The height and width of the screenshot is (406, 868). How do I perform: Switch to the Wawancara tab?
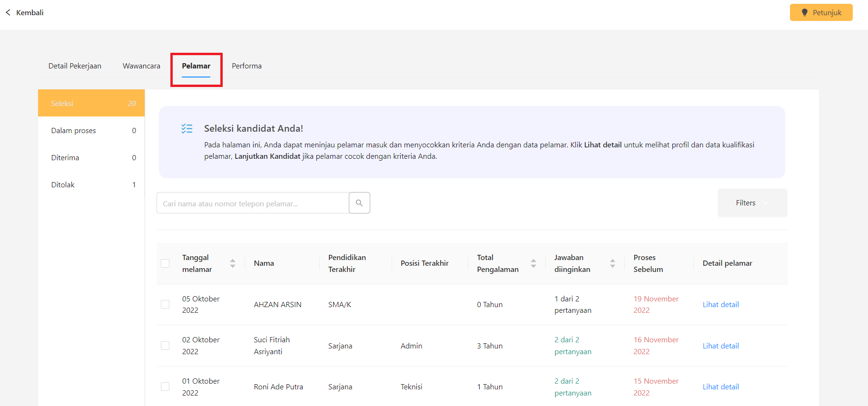click(x=141, y=66)
